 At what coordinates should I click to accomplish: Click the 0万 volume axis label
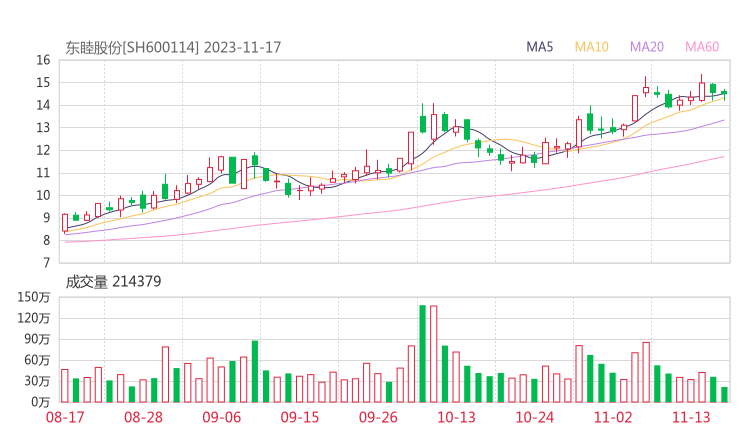tap(41, 402)
